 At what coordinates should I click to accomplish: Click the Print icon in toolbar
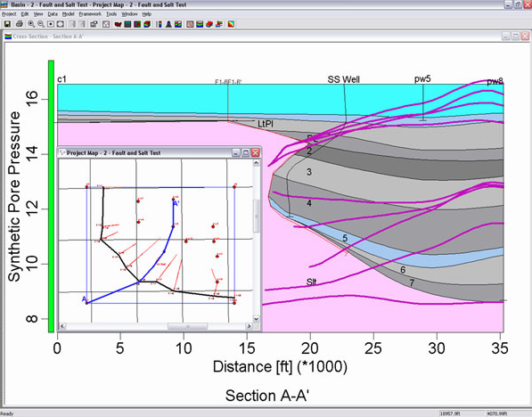pyautogui.click(x=20, y=24)
